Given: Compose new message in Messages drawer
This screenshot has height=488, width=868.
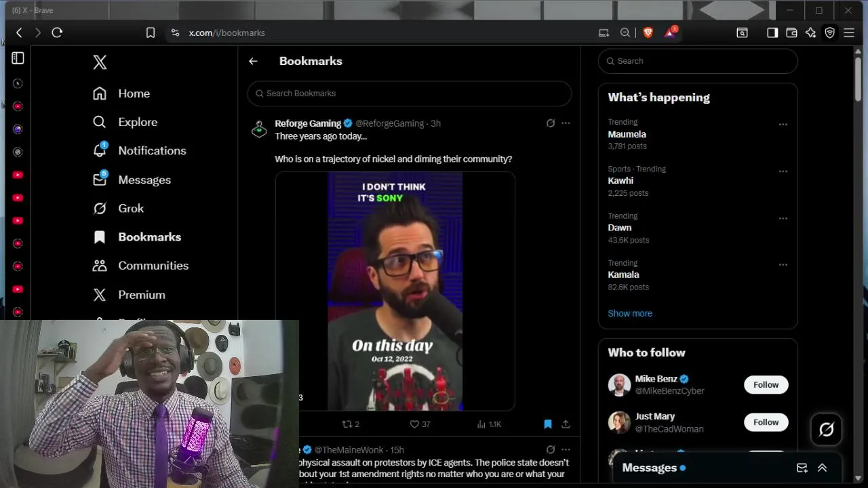Looking at the screenshot, I should 802,468.
